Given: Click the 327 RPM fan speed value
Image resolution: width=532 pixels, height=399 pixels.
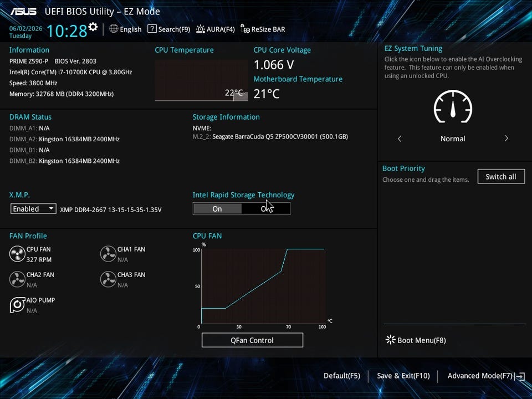Looking at the screenshot, I should coord(39,259).
